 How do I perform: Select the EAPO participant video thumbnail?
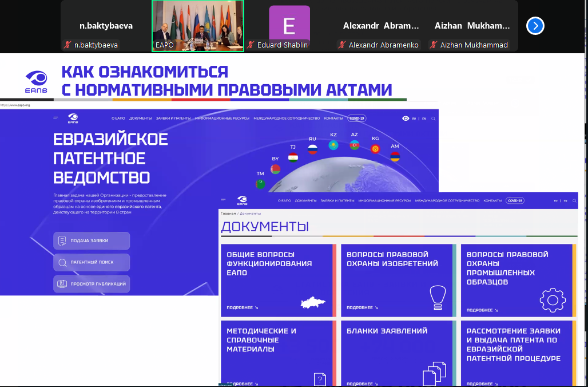coord(197,26)
